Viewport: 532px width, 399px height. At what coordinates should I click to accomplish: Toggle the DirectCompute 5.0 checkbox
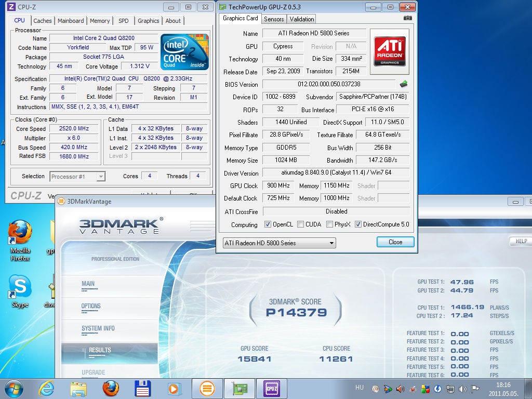click(358, 224)
